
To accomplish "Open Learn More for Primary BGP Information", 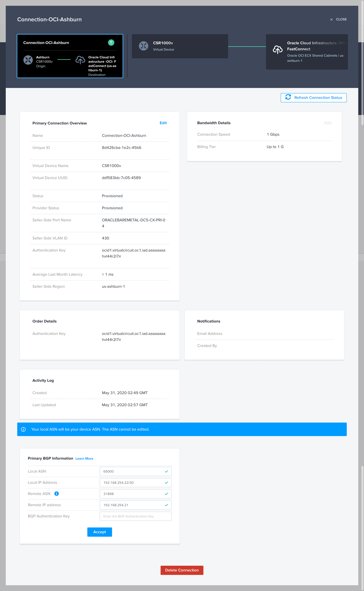I will coord(84,458).
